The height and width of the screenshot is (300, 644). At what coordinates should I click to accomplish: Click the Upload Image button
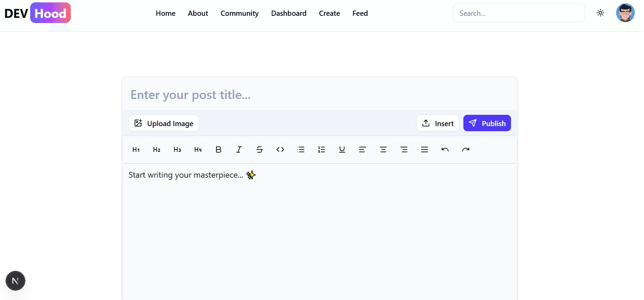click(163, 123)
